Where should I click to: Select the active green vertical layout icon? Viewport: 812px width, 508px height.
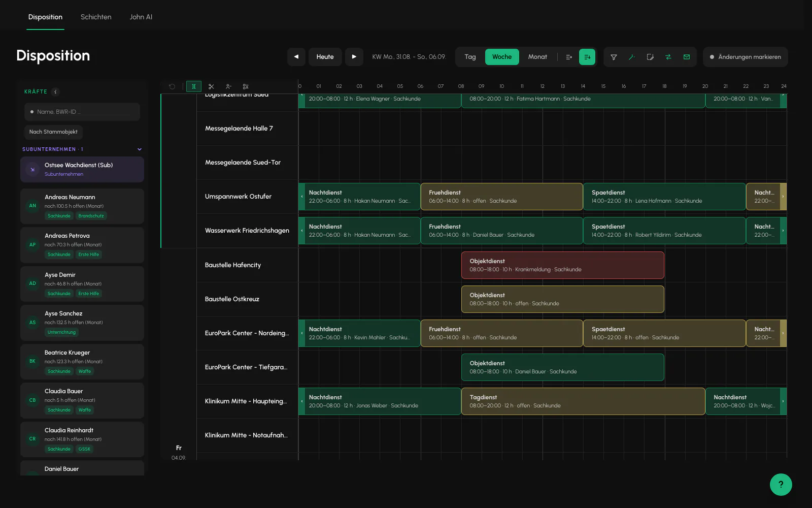point(587,57)
